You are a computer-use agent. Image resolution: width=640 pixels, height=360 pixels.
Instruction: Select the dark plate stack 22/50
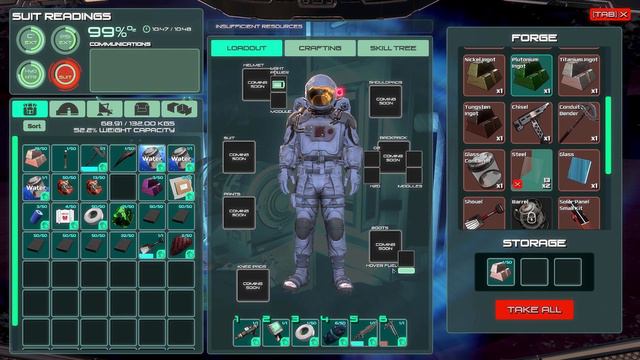123,246
